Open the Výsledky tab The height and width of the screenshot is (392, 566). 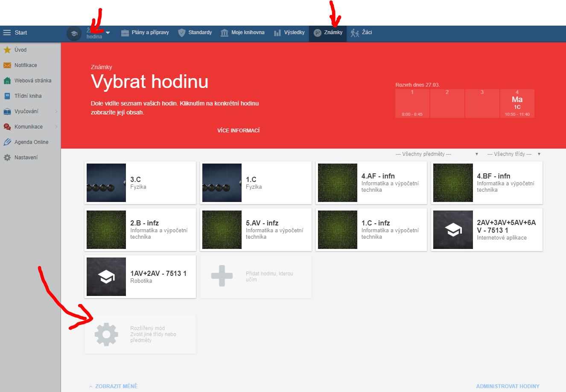(x=289, y=32)
